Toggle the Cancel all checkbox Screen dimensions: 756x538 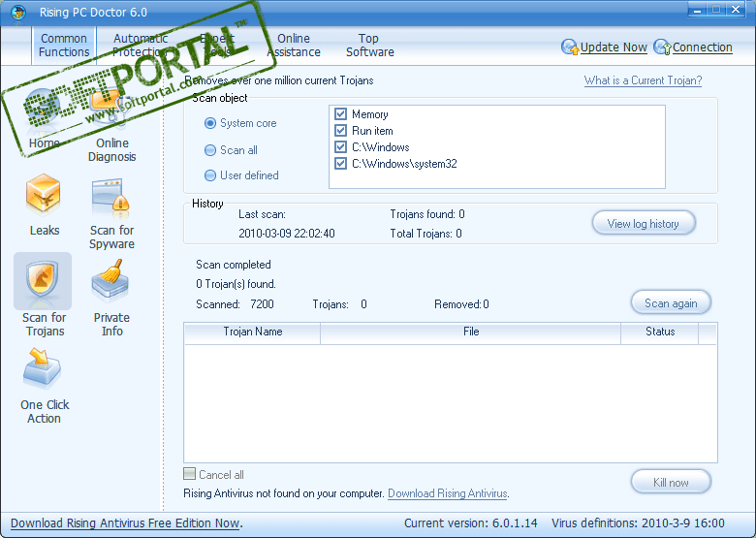click(189, 474)
